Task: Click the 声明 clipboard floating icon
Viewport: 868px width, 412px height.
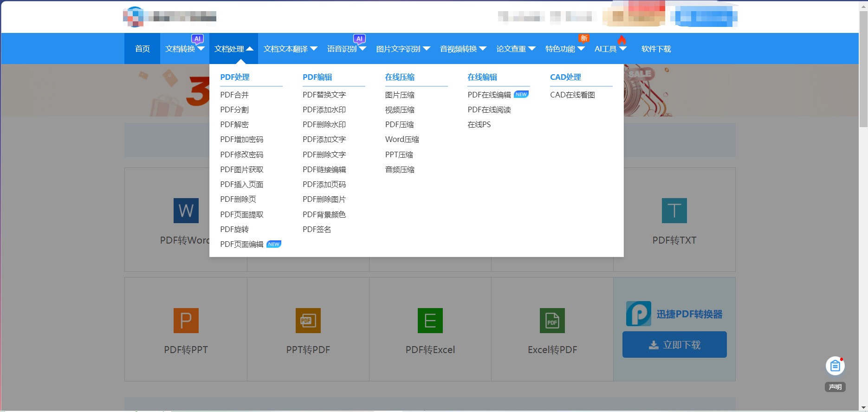Action: point(835,366)
